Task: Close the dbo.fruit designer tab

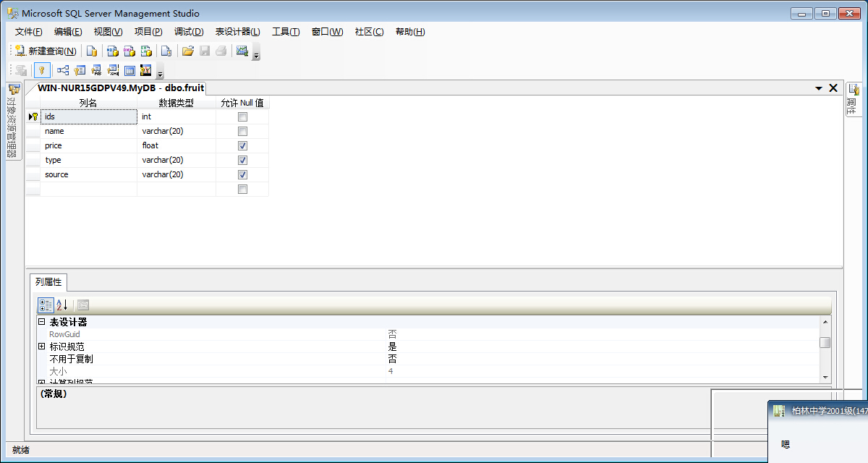Action: click(833, 88)
